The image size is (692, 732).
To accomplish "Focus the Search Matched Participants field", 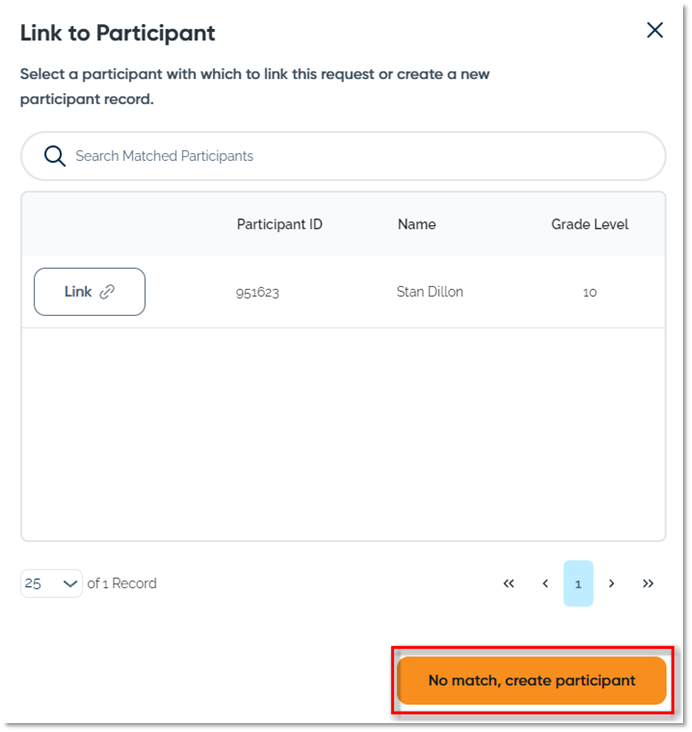I will click(x=360, y=156).
